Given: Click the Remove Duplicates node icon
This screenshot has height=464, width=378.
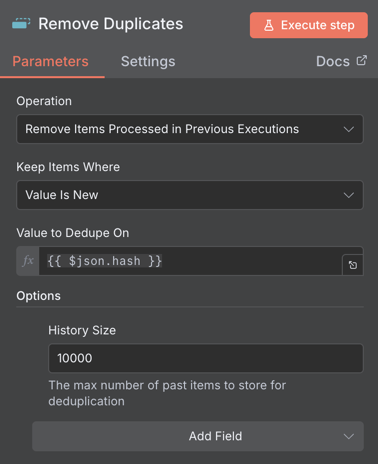Looking at the screenshot, I should pos(21,24).
